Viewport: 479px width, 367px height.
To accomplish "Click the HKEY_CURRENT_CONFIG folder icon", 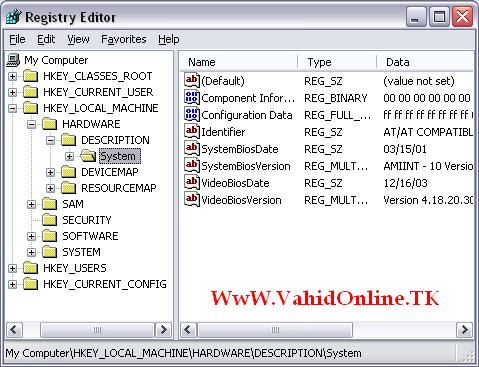I will (31, 284).
